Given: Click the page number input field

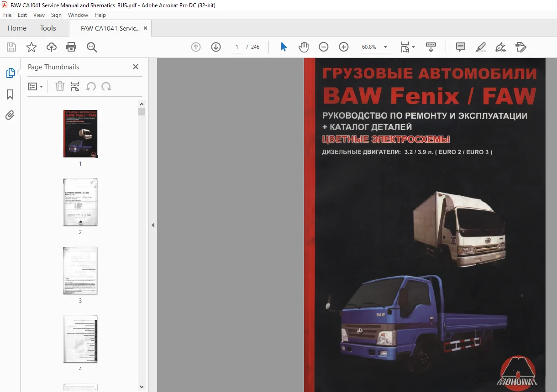Looking at the screenshot, I should [x=237, y=47].
